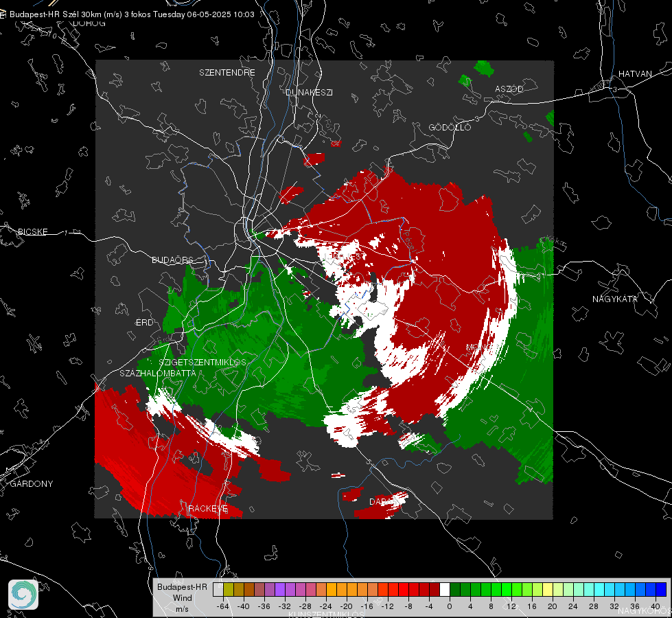Click the SZIGETSZENTMIKLÓS town label
Viewport: 672px width, 618px height.
[202, 363]
